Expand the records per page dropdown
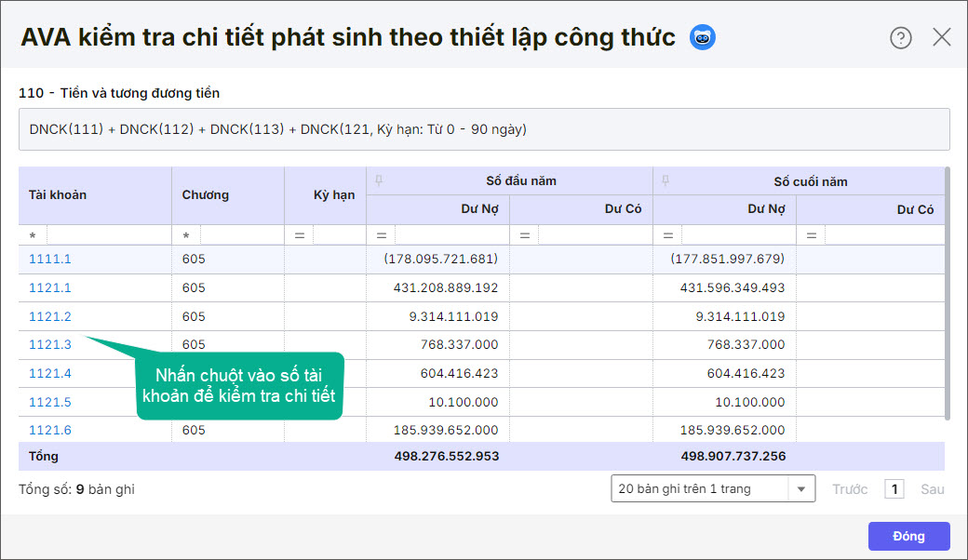Image resolution: width=968 pixels, height=560 pixels. pyautogui.click(x=801, y=488)
